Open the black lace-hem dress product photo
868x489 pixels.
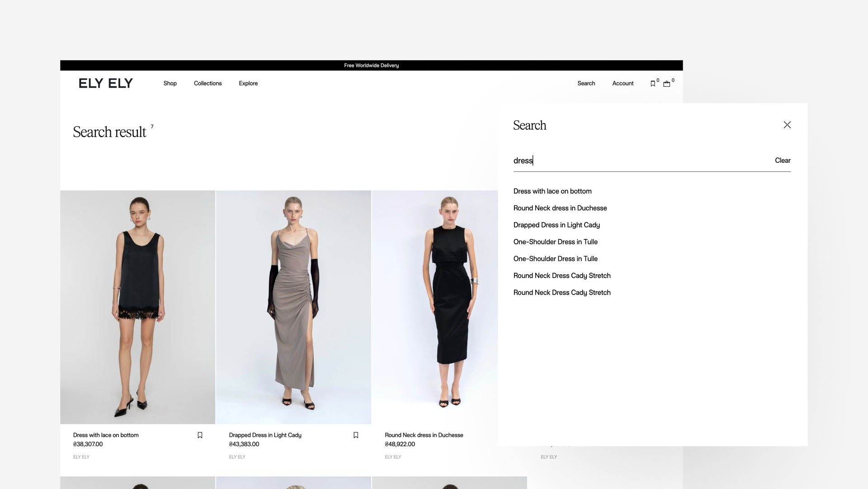pos(138,307)
